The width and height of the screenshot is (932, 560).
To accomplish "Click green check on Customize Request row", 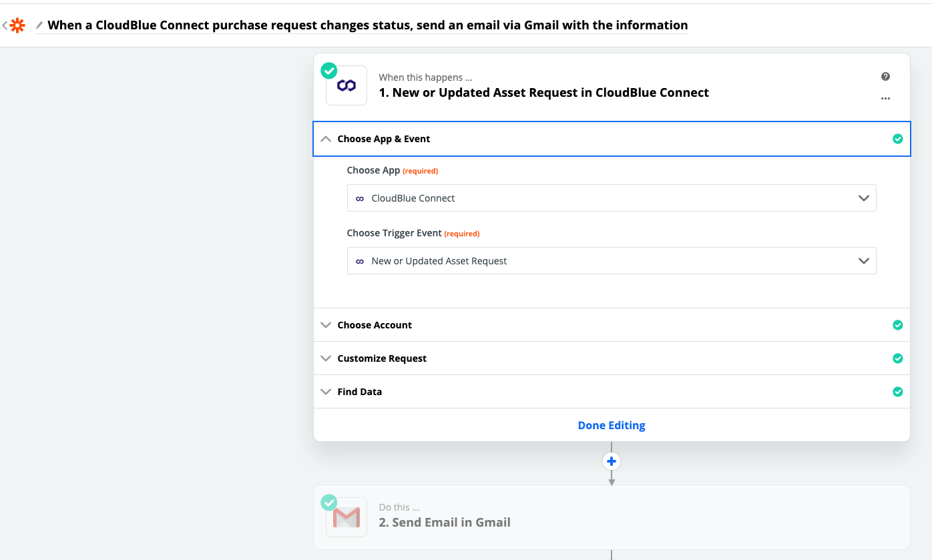I will 898,358.
